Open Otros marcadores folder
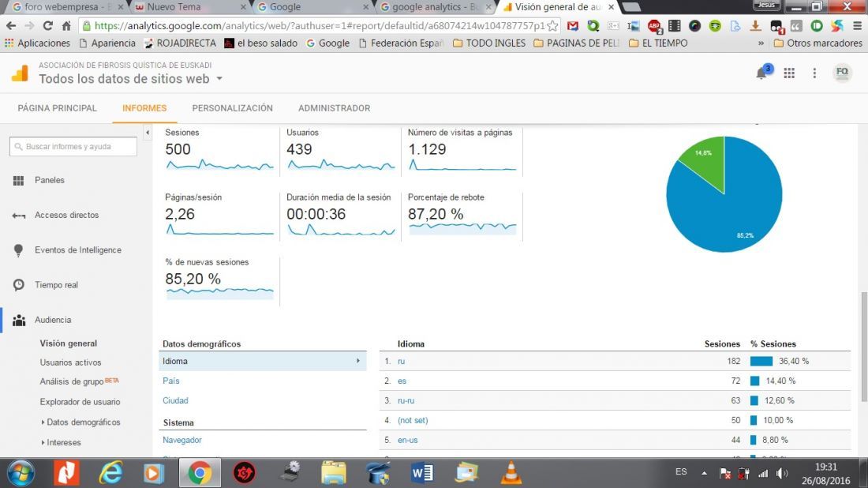This screenshot has height=488, width=868. [817, 43]
